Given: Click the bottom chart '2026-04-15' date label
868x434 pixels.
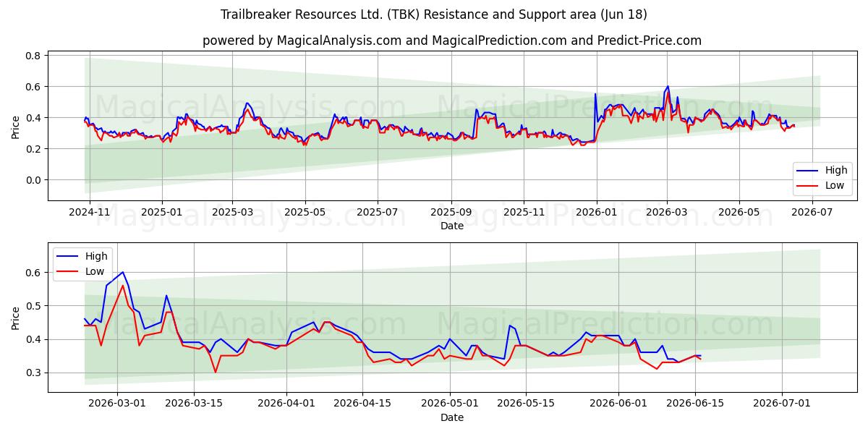Looking at the screenshot, I should point(362,404).
